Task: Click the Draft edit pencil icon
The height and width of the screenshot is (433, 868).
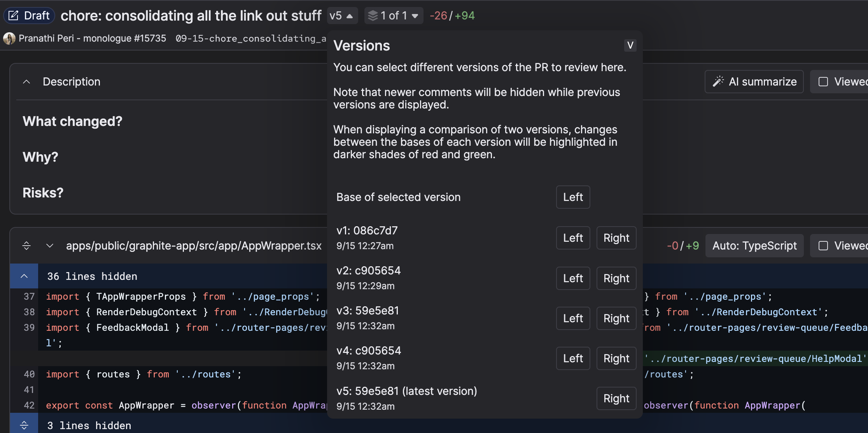Action: (14, 16)
